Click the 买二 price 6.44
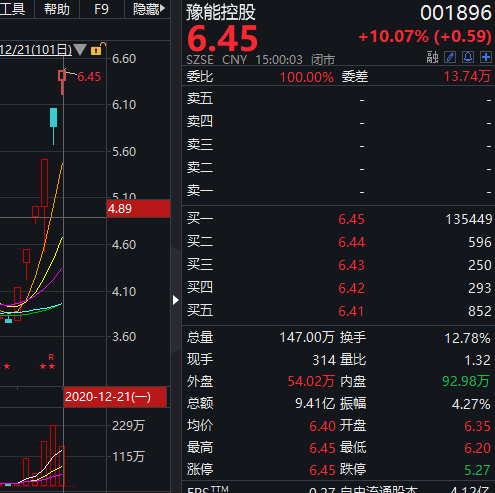Image resolution: width=495 pixels, height=493 pixels. coord(351,242)
